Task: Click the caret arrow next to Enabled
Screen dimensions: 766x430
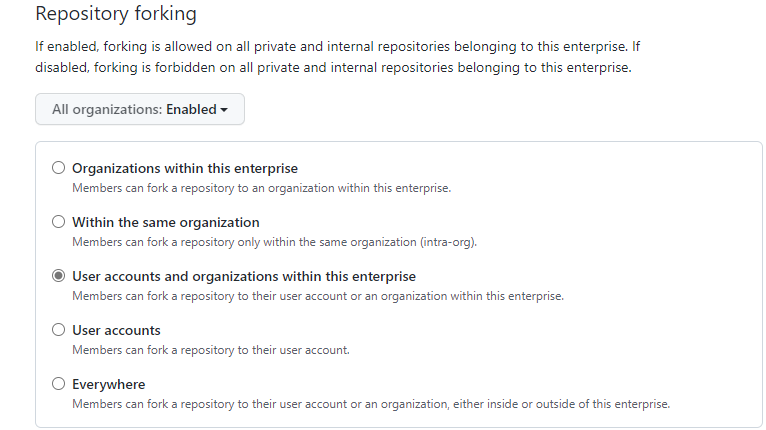Action: (x=224, y=110)
